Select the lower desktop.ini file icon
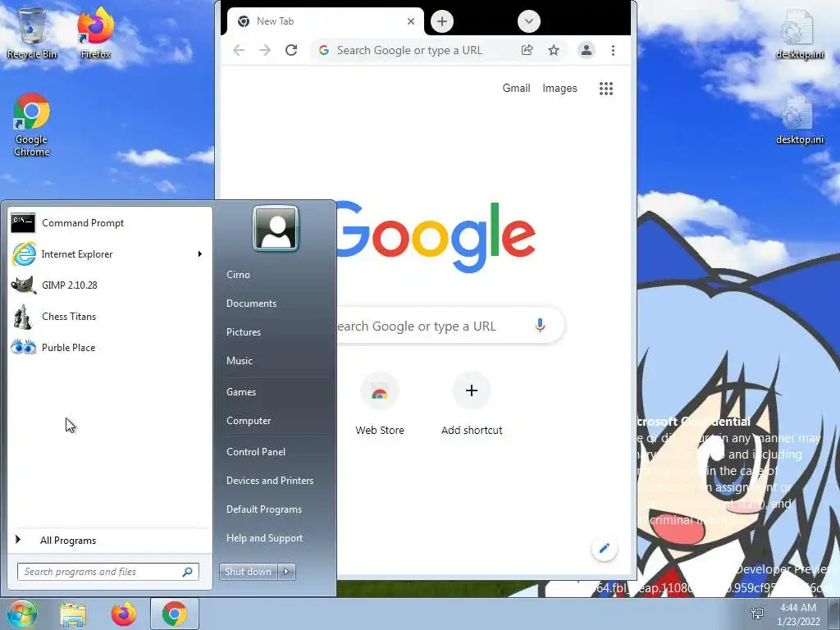Image resolution: width=840 pixels, height=630 pixels. click(799, 120)
